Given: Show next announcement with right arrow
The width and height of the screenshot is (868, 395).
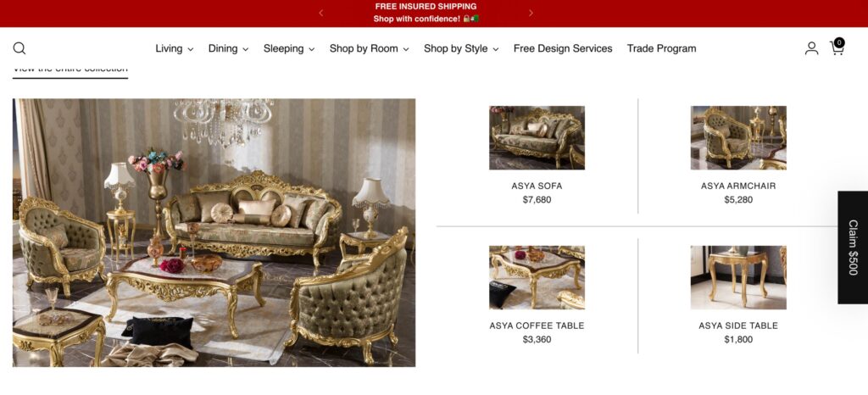Looking at the screenshot, I should pos(531,13).
